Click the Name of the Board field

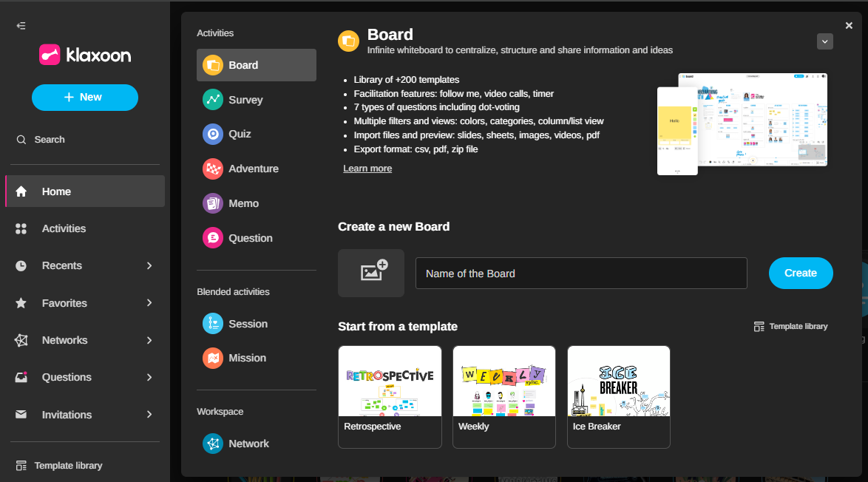coord(580,274)
